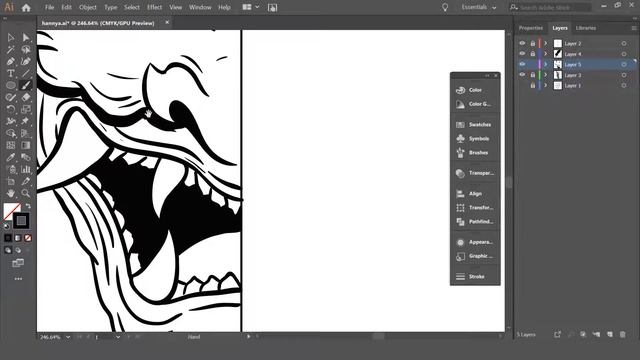
Task: Open the Stroke panel
Action: (x=475, y=277)
